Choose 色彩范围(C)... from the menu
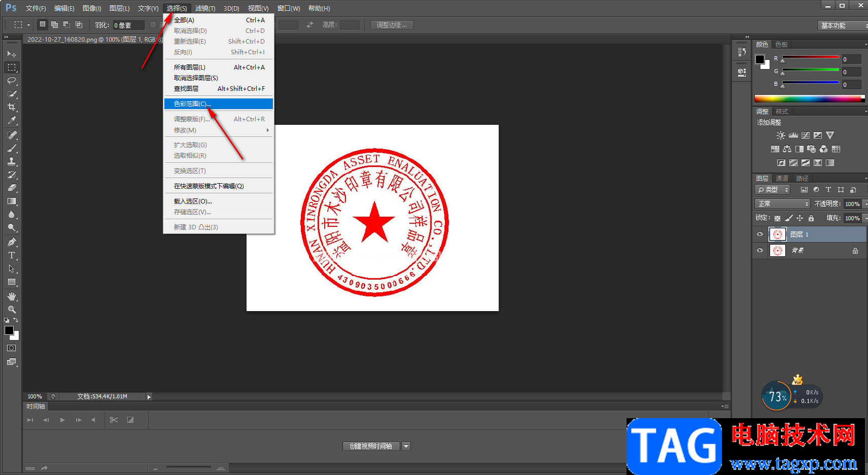The image size is (868, 475). point(219,104)
